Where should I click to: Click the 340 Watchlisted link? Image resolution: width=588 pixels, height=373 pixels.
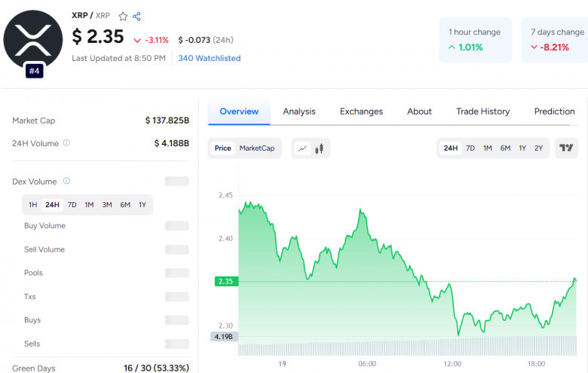coord(210,58)
